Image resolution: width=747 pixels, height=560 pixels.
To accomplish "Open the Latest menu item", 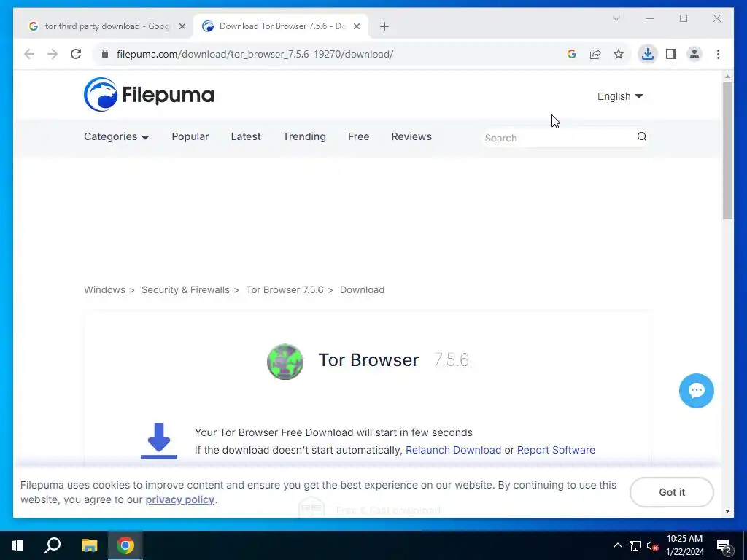I will pyautogui.click(x=246, y=136).
